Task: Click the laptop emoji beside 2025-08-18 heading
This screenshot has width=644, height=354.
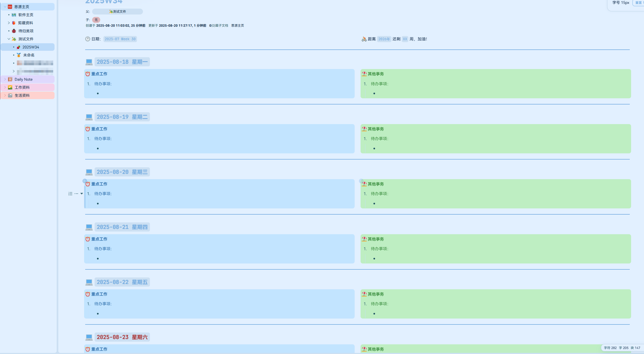Action: click(x=89, y=62)
